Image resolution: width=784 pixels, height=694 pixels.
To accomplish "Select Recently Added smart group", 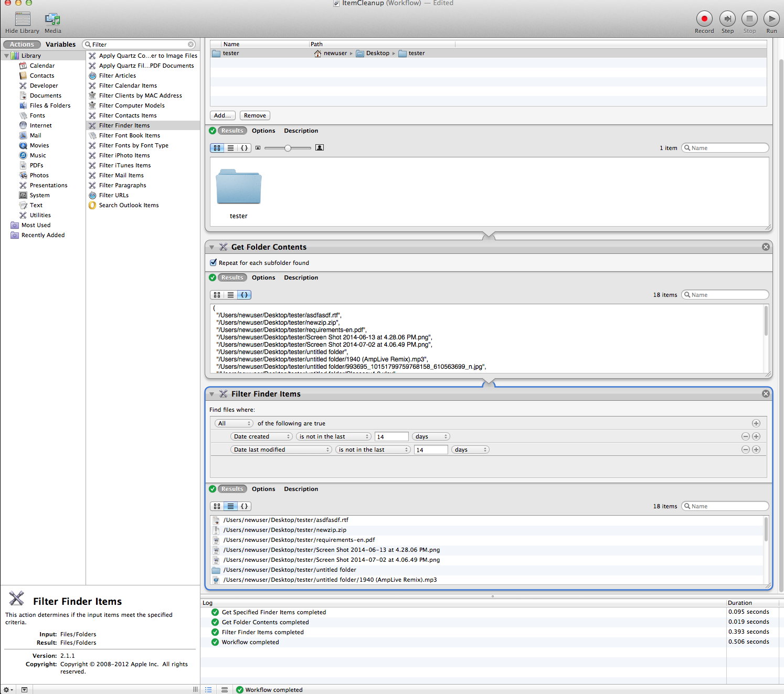I will coord(43,235).
